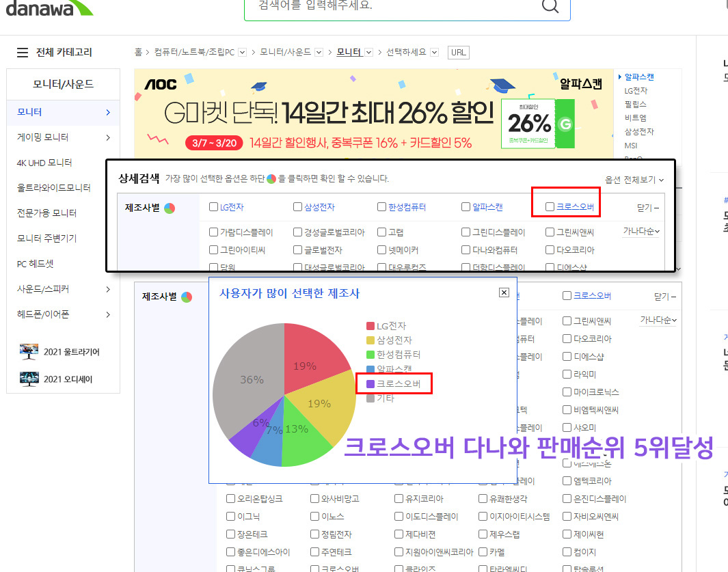Viewport: 728px width, 572px height.
Task: Click the 2021 울트라기어 thumbnail icon
Action: [x=29, y=352]
